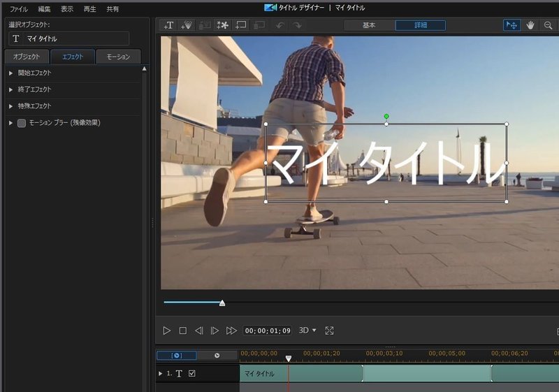Stop the preview playback

tap(183, 331)
